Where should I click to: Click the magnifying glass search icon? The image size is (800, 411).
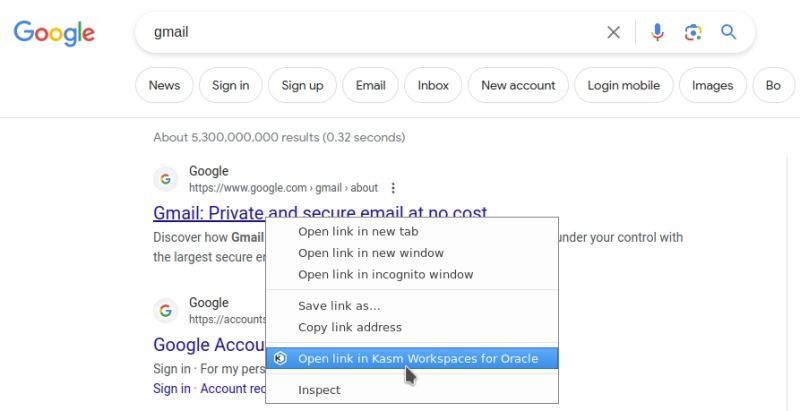click(x=729, y=32)
